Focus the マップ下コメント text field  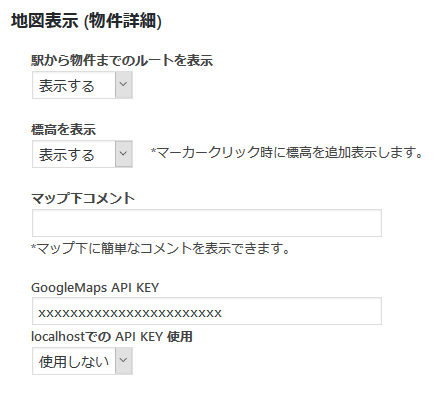207,223
